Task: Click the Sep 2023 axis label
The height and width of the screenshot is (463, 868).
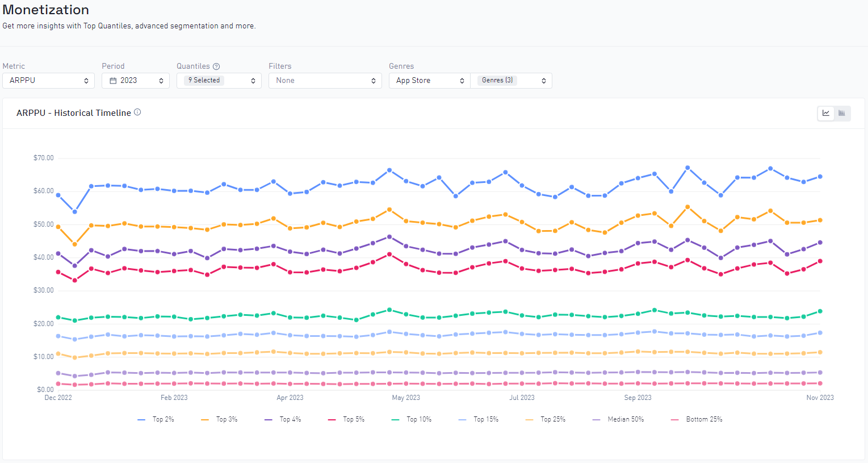Action: pyautogui.click(x=638, y=398)
